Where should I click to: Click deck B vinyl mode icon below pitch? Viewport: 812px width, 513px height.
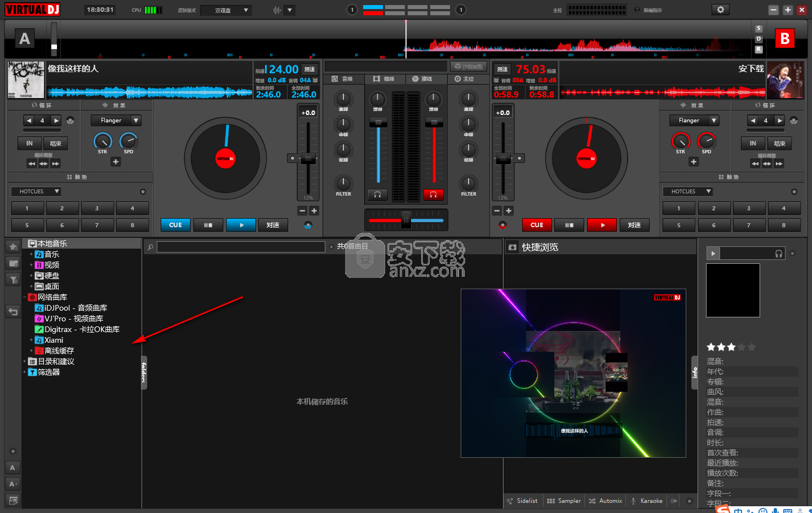pyautogui.click(x=502, y=225)
